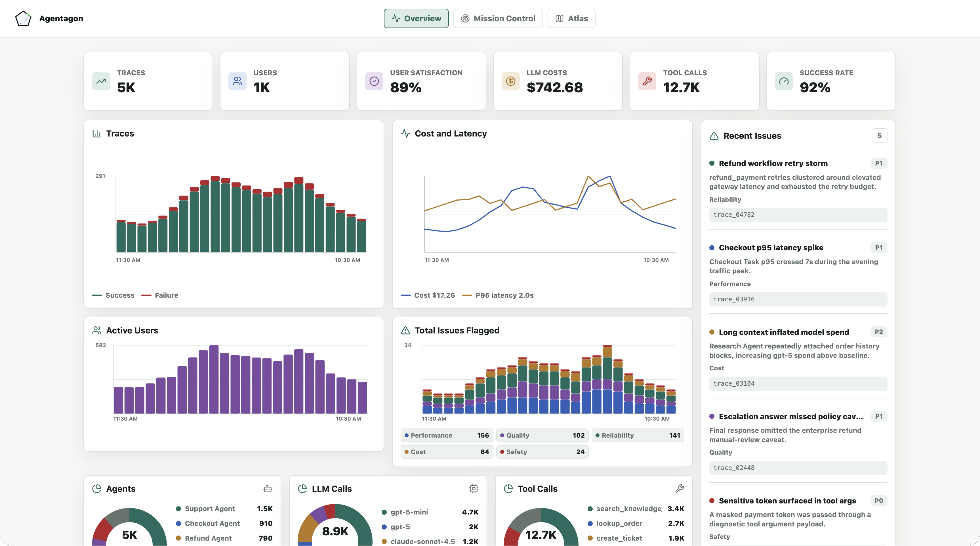Open Long context inflated model spend issue
Image resolution: width=980 pixels, height=546 pixels.
click(x=784, y=332)
